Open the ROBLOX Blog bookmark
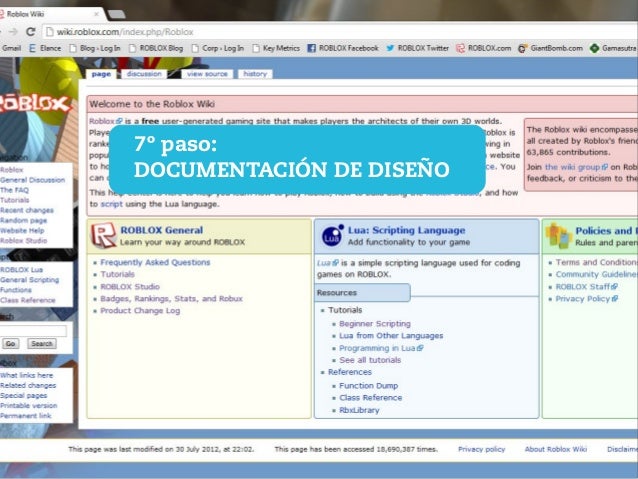The height and width of the screenshot is (479, 638). 156,48
